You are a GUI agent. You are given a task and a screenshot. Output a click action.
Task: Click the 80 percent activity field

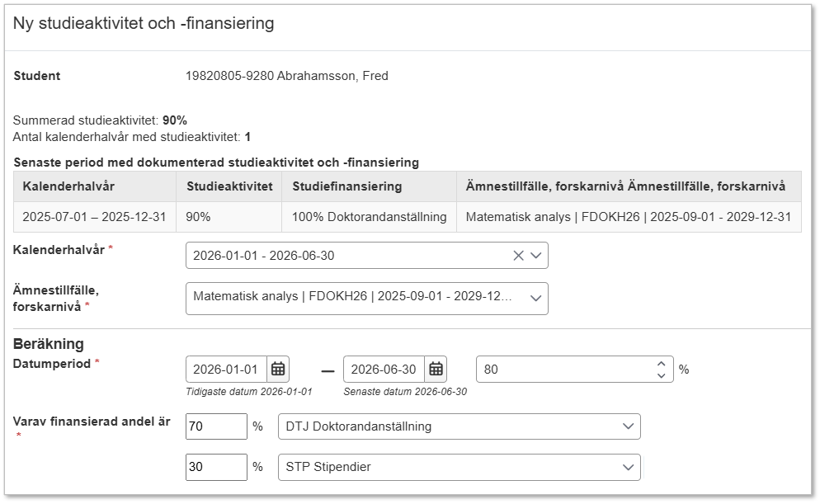coord(575,369)
